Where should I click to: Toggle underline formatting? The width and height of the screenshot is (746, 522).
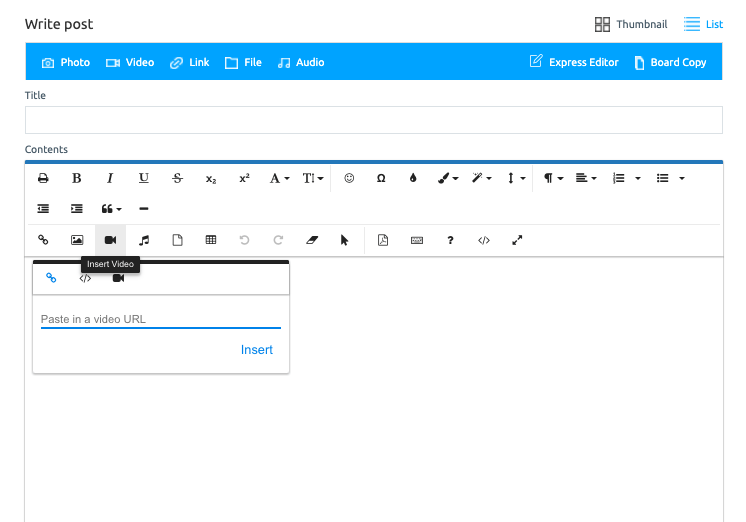coord(144,178)
